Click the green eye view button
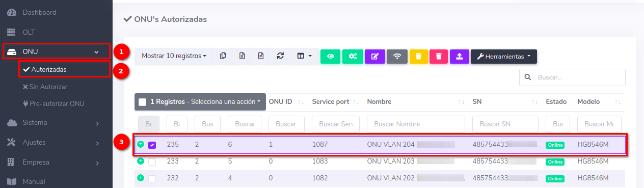 tap(330, 57)
